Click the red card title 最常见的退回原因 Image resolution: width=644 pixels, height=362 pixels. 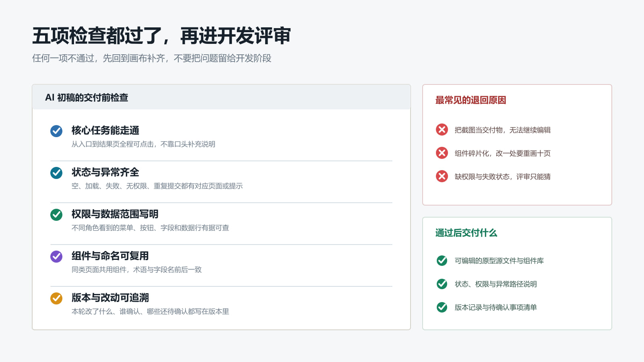click(471, 100)
